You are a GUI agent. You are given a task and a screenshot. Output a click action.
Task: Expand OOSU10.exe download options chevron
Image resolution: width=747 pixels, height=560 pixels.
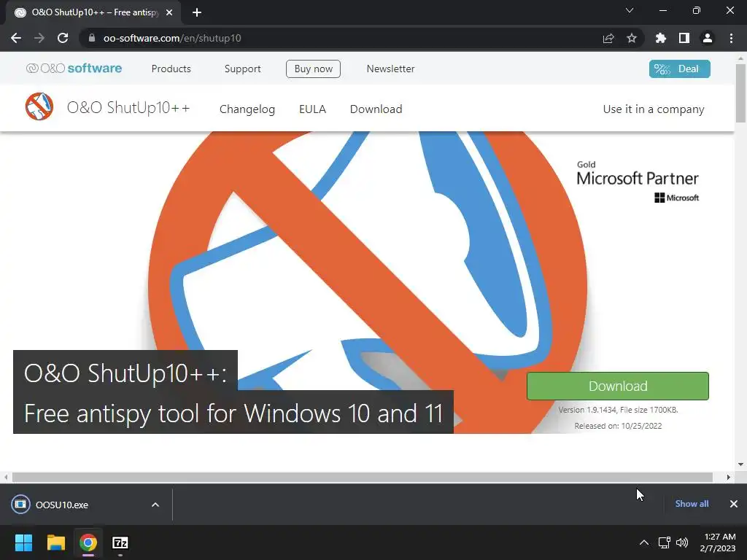155,505
